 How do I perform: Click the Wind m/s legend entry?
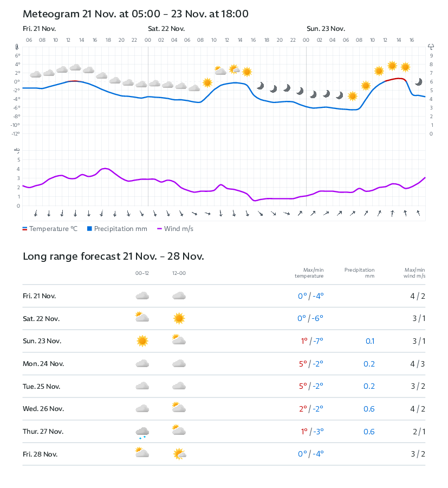[175, 229]
